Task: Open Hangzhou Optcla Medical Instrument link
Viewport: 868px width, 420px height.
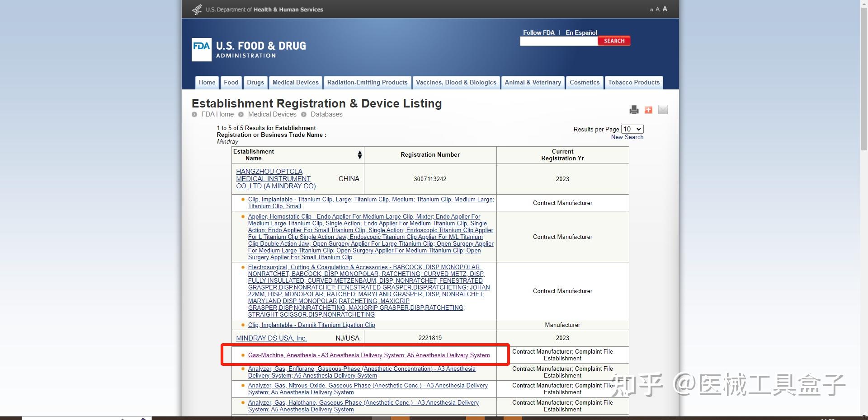Action: (x=276, y=179)
